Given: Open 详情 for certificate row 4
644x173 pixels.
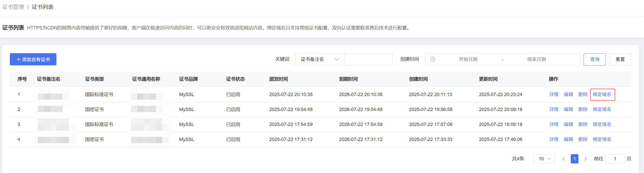Looking at the screenshot, I should (554, 139).
